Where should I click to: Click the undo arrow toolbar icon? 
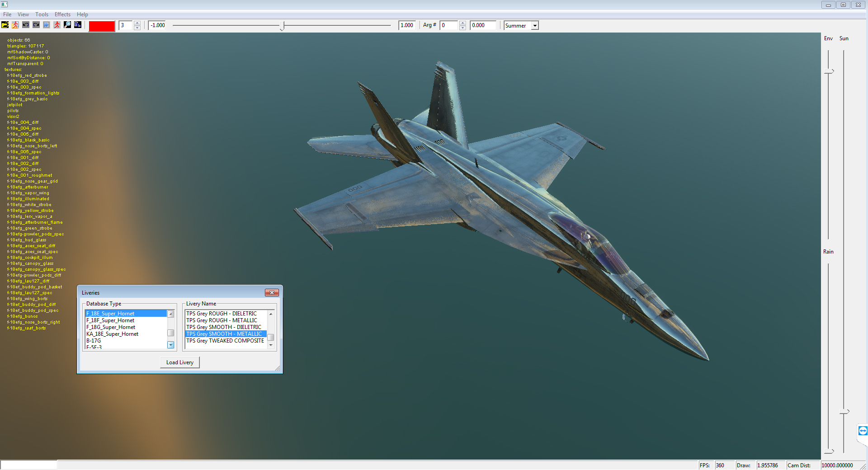(x=26, y=25)
